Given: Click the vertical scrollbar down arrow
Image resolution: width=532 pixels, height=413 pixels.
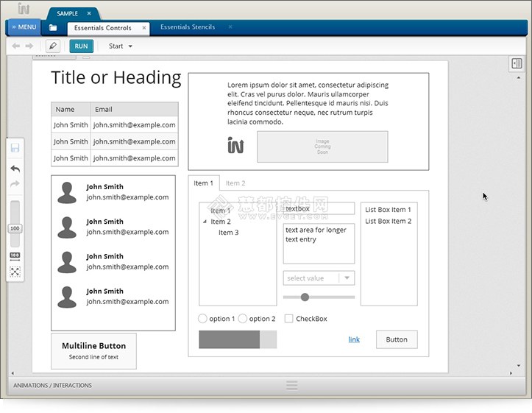Looking at the screenshot, I should pyautogui.click(x=519, y=365).
